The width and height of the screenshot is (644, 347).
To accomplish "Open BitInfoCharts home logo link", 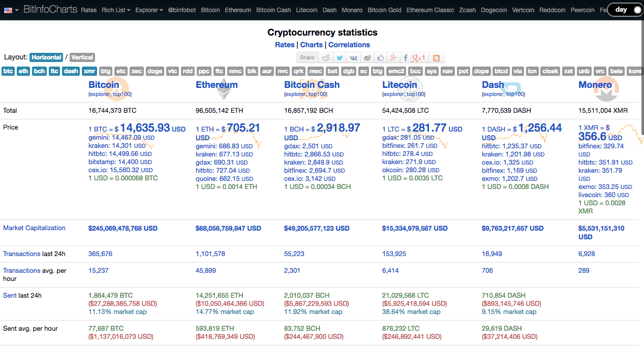I will [x=50, y=10].
